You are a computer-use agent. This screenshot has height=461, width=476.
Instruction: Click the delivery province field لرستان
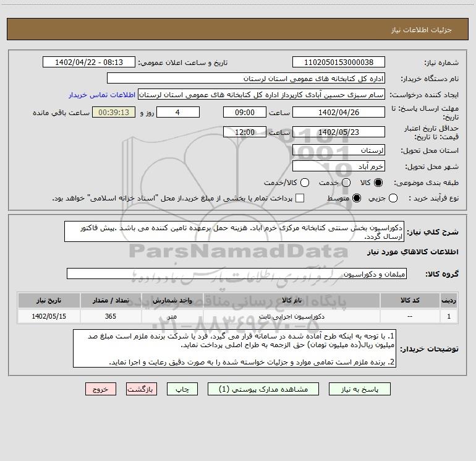coord(339,150)
